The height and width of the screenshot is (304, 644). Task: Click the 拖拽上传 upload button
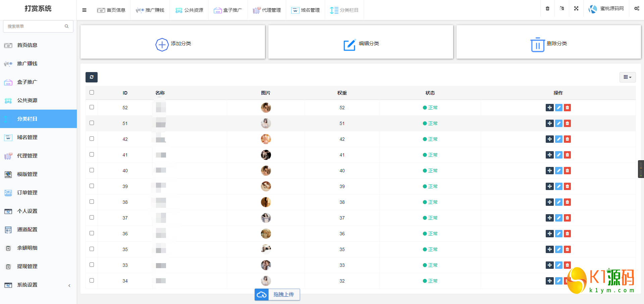[277, 295]
